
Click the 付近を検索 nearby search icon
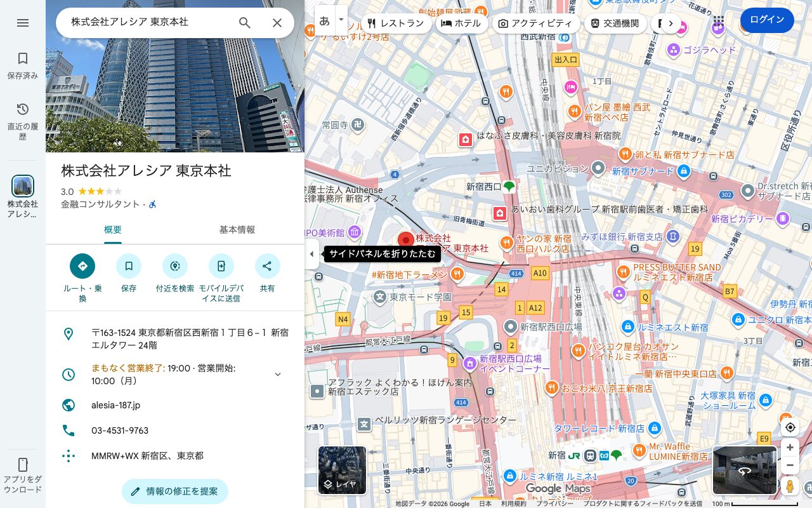point(175,266)
